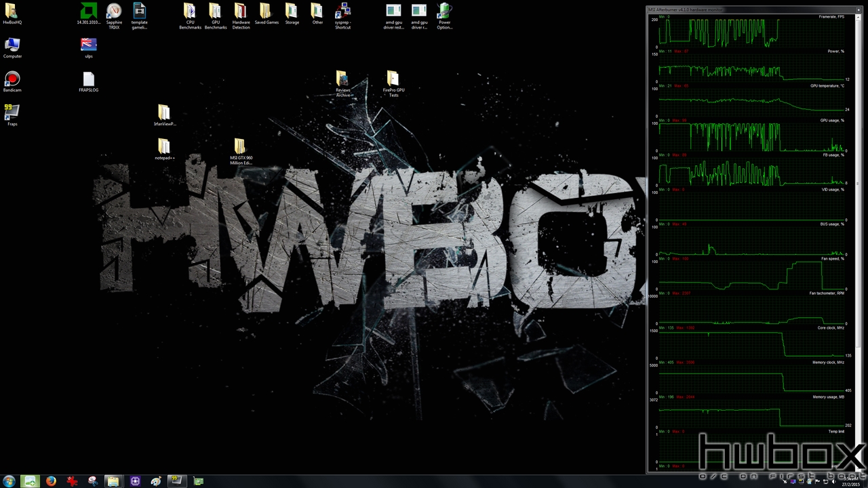
Task: Click the Framerate, FPS graph
Action: pyautogui.click(x=751, y=33)
